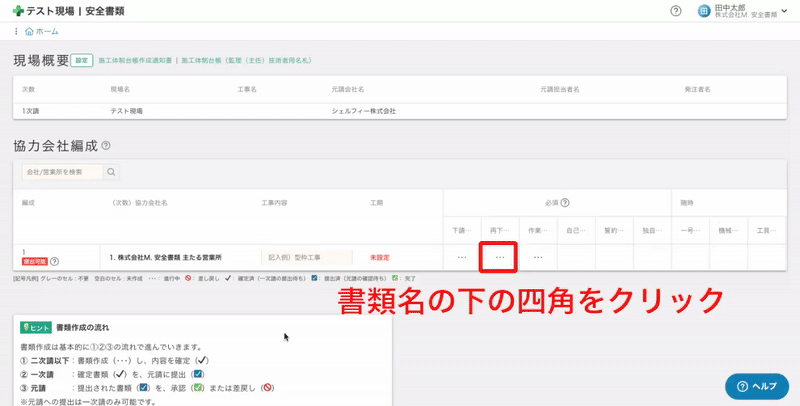Click the empty 機械… column cell

tap(729, 258)
